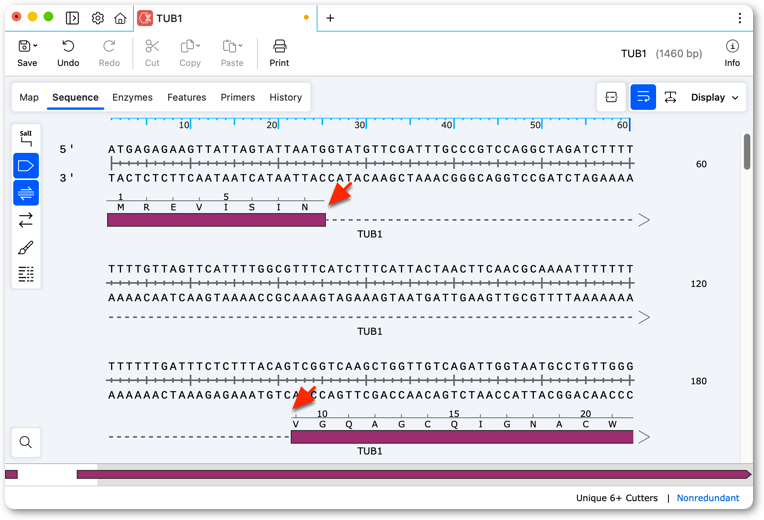This screenshot has width=764, height=520.
Task: Click the compact line view icon
Action: click(611, 97)
